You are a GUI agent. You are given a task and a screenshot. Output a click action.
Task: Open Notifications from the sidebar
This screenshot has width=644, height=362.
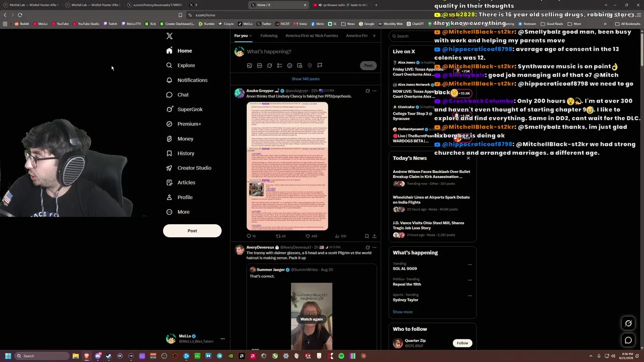[187, 80]
